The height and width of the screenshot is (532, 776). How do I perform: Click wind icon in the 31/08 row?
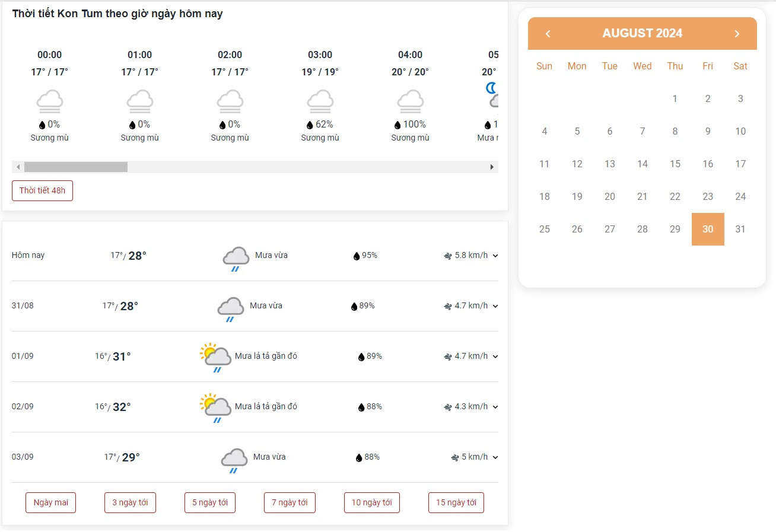(x=448, y=307)
